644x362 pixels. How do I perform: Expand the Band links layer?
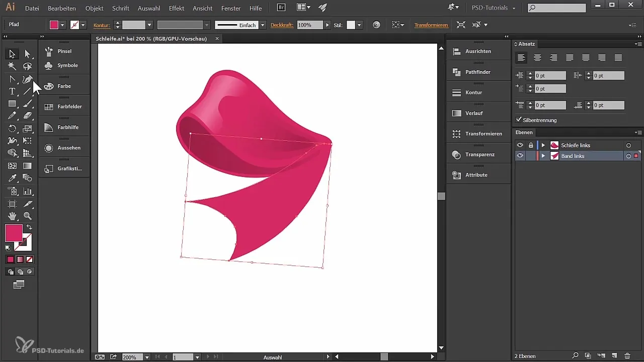coord(543,156)
